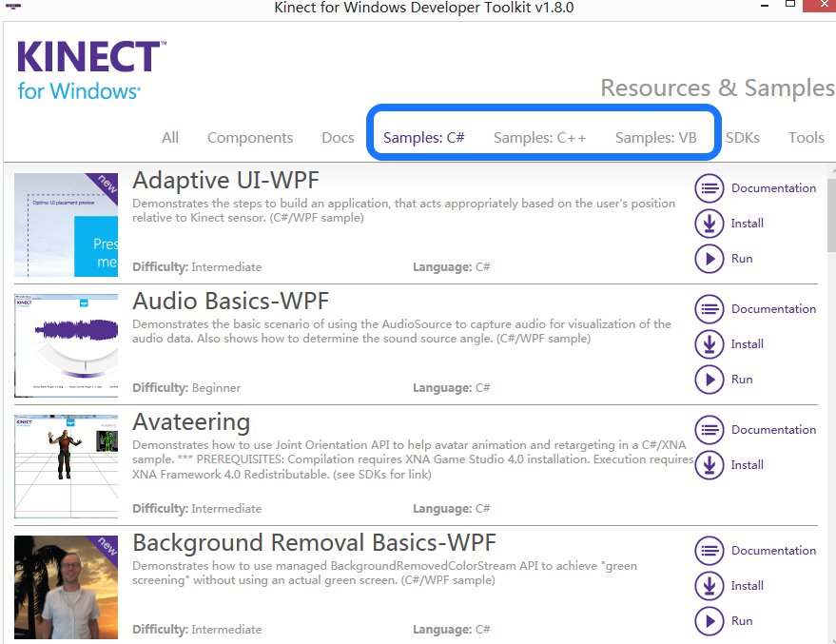Select the Samples: C# tab

tap(424, 138)
